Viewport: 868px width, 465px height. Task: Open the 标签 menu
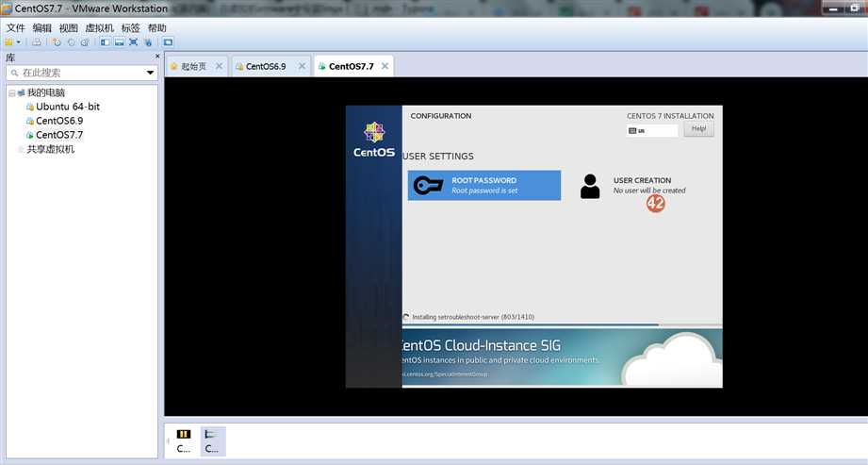click(131, 27)
